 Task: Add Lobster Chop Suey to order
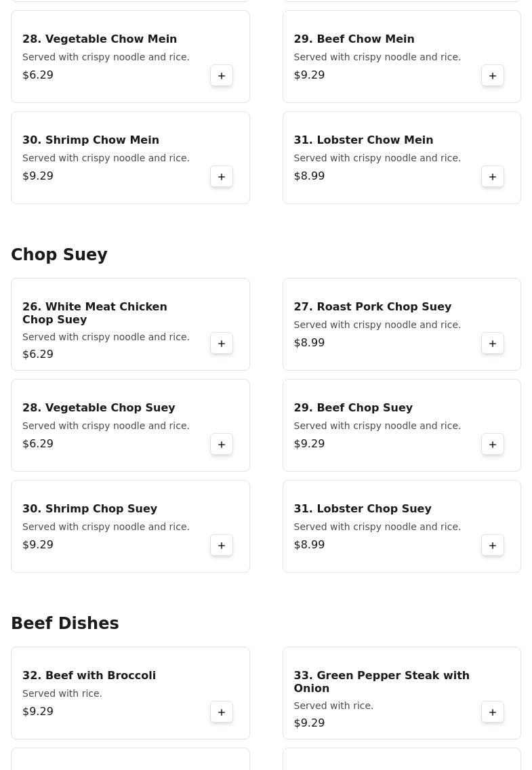[x=493, y=545]
